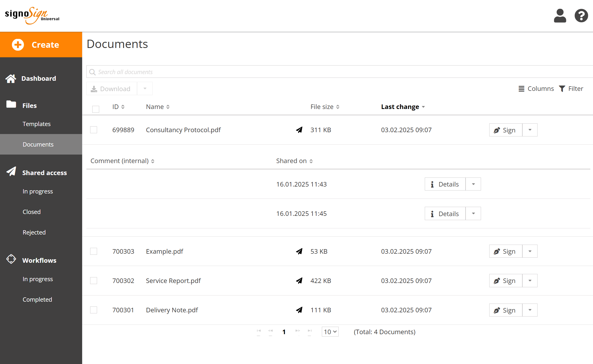Go to Templates in sidebar
Image resolution: width=593 pixels, height=364 pixels.
tap(37, 124)
